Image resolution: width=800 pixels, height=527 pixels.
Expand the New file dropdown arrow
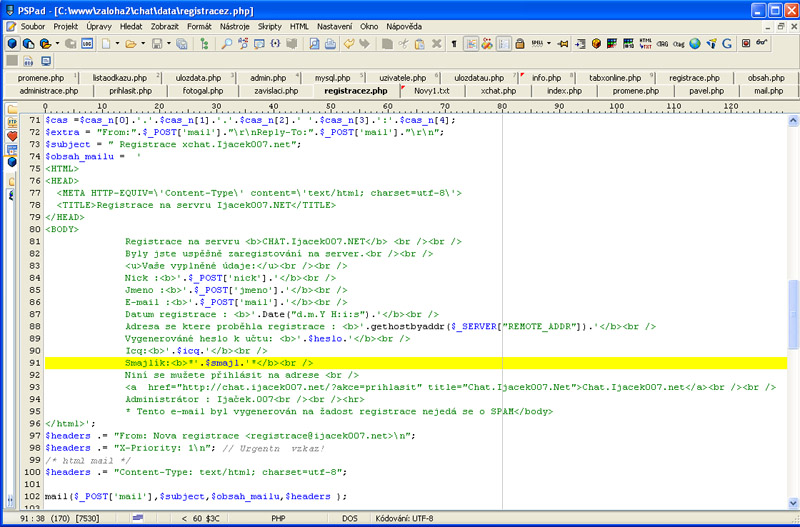tap(118, 44)
